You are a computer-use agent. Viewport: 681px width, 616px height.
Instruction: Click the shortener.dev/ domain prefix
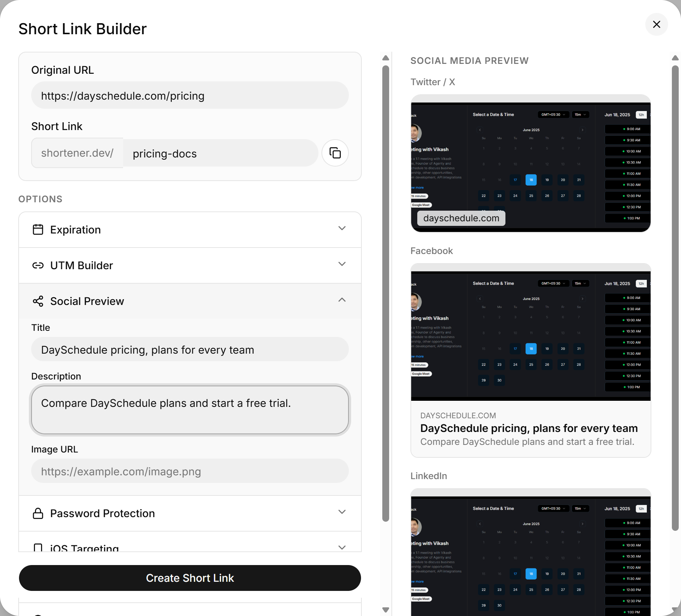coord(77,153)
